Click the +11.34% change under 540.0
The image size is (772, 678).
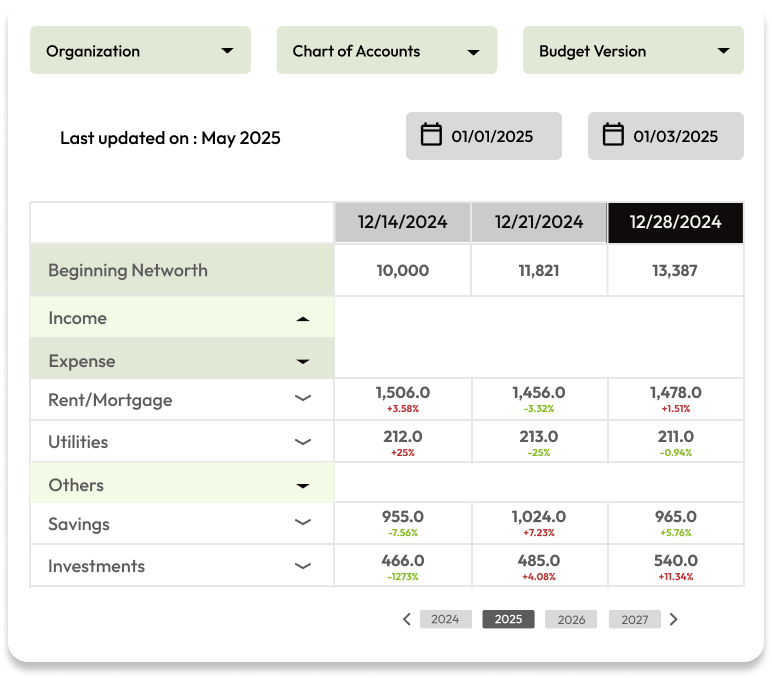(x=676, y=577)
